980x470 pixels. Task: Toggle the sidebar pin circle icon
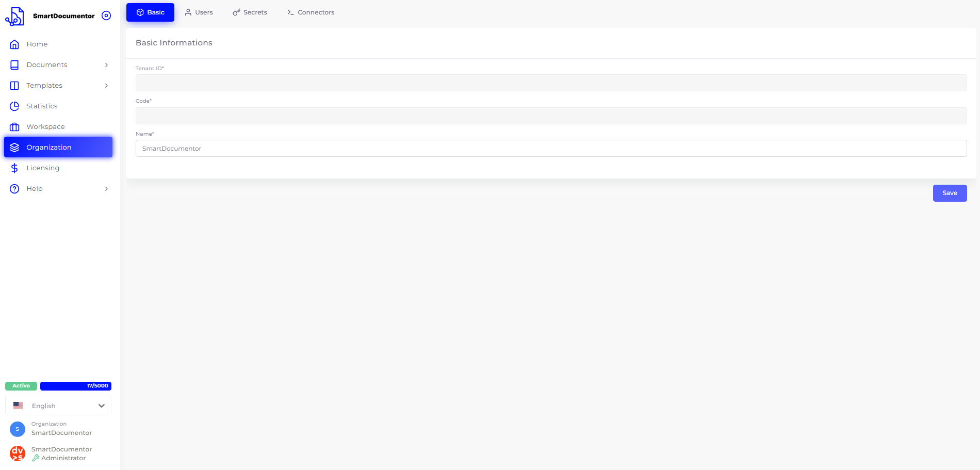tap(106, 16)
